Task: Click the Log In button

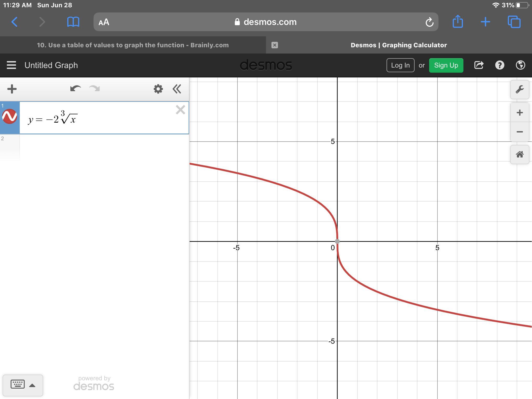Action: click(400, 65)
